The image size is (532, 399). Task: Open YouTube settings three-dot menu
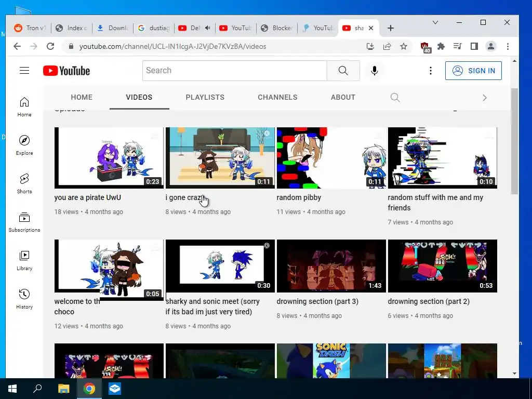coord(431,71)
